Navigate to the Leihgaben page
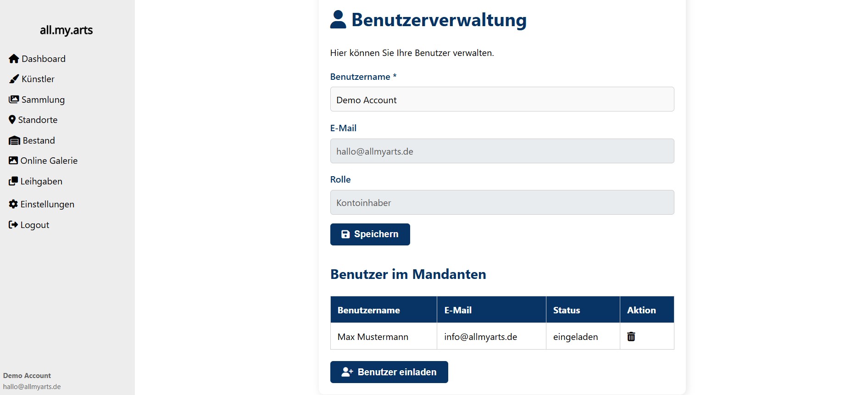Image resolution: width=868 pixels, height=395 pixels. pos(41,181)
